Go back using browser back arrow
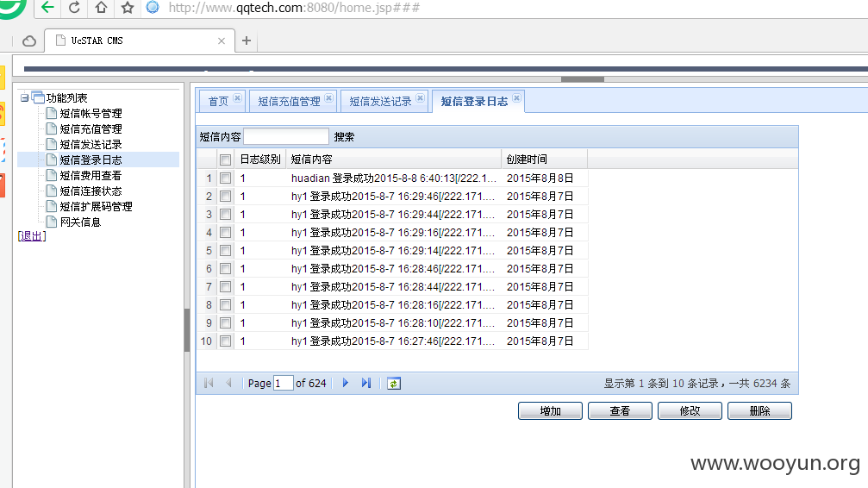 [x=48, y=7]
